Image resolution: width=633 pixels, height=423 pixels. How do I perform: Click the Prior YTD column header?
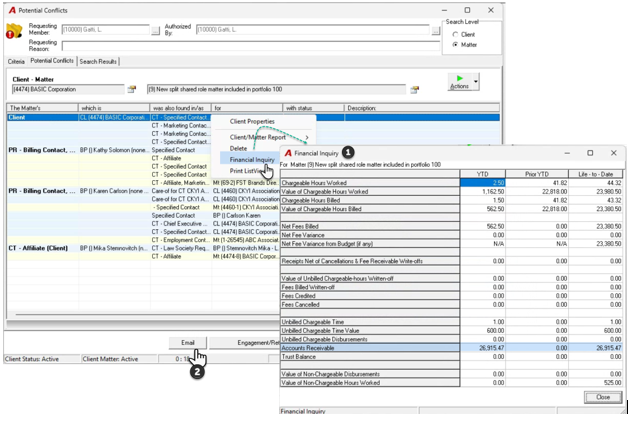tap(537, 174)
